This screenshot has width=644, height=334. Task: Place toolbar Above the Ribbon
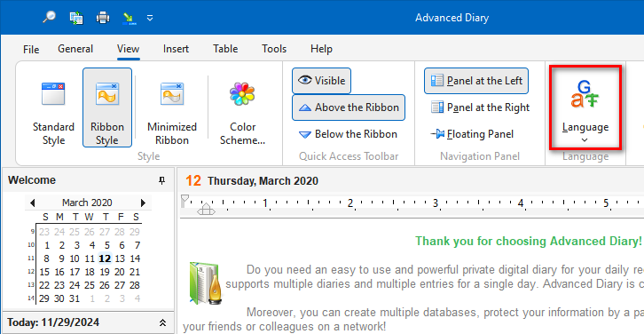click(x=349, y=107)
